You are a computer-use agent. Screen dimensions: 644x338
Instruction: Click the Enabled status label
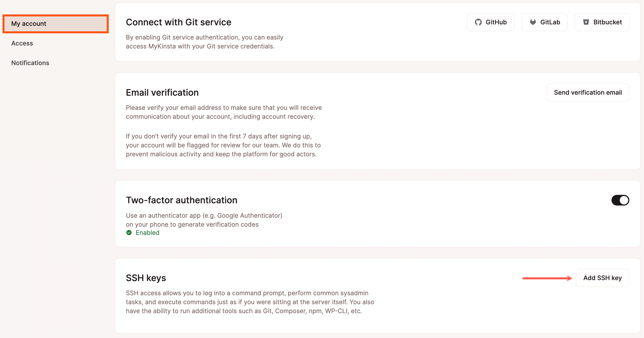[147, 233]
